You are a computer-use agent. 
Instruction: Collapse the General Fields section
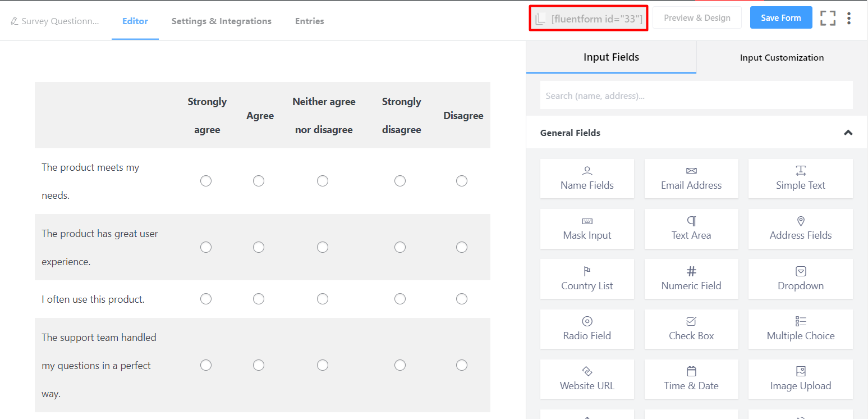pyautogui.click(x=848, y=133)
